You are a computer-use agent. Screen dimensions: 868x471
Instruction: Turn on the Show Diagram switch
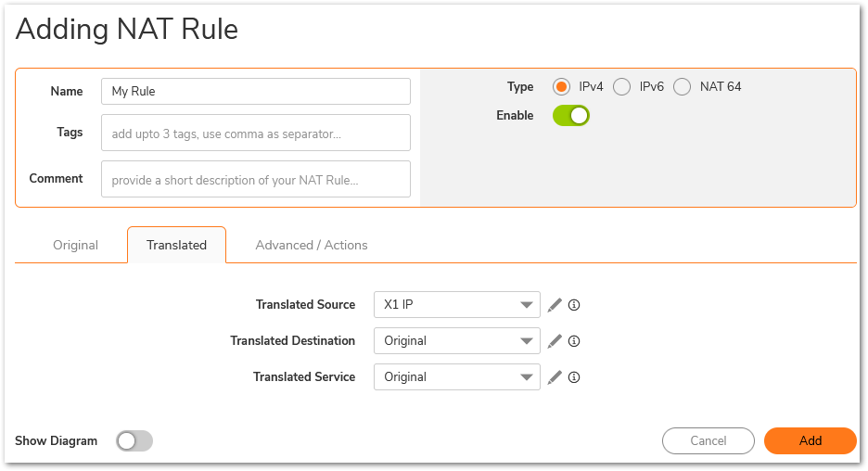coord(134,441)
